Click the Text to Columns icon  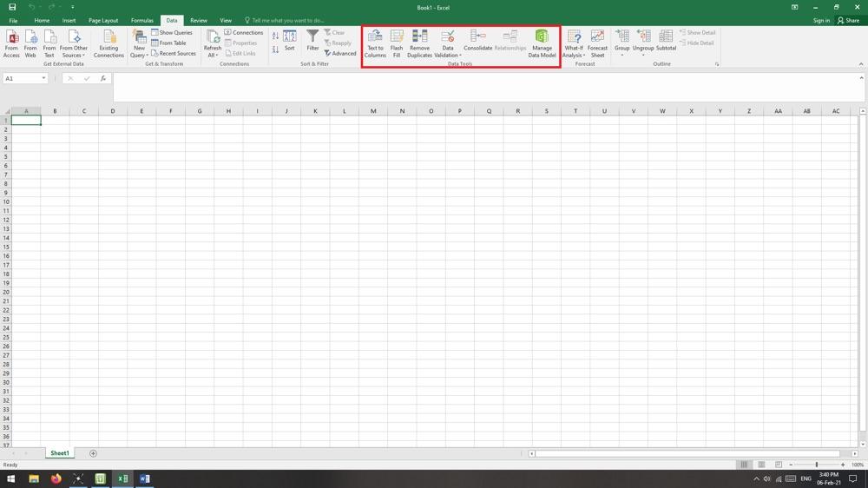[375, 44]
